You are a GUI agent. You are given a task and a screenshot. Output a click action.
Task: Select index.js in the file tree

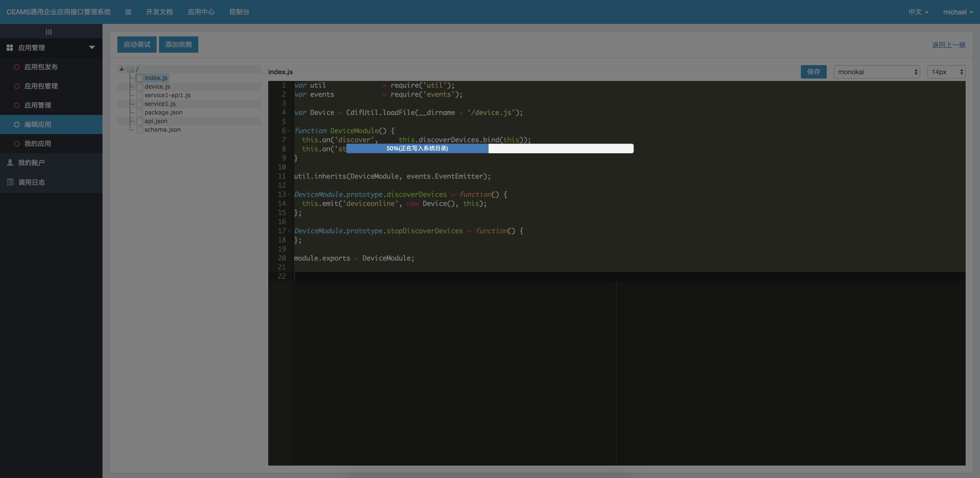point(156,78)
